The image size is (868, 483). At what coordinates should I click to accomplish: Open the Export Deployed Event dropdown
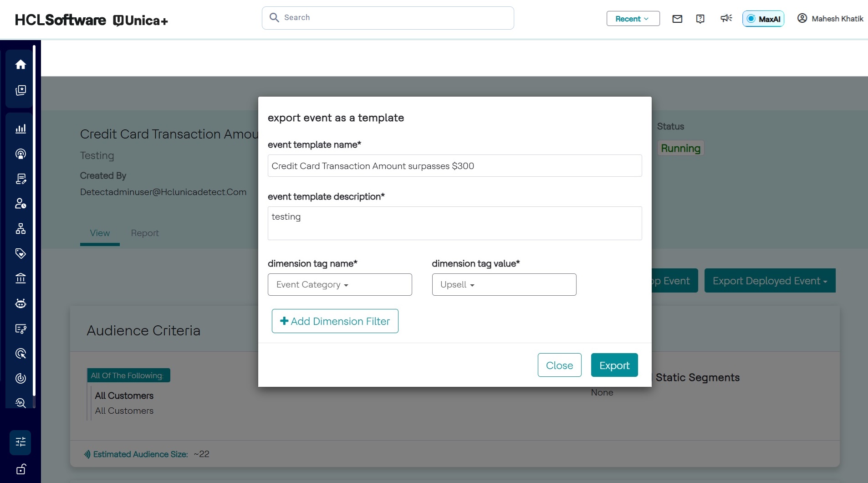[x=770, y=281]
